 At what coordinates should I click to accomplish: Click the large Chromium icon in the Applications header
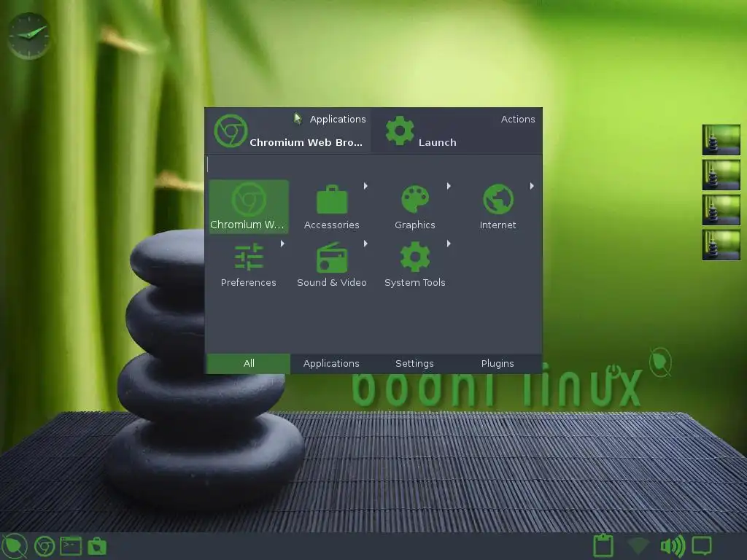(231, 131)
